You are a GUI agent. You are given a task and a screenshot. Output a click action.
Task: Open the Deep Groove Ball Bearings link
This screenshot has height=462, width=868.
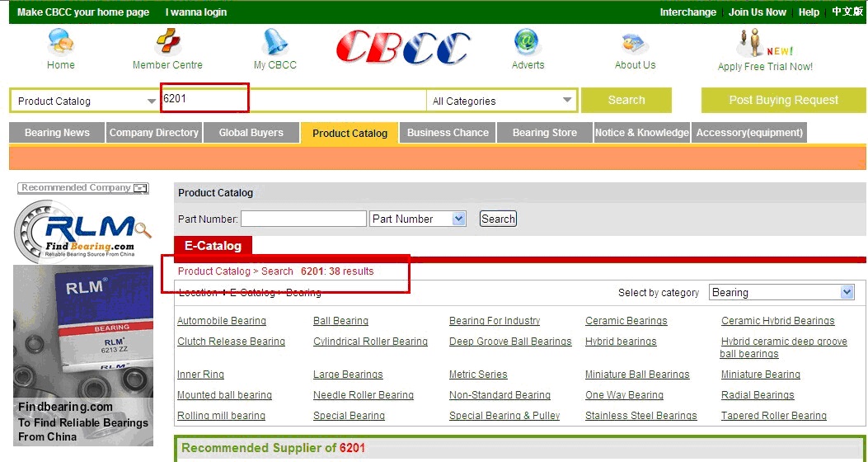pos(509,342)
